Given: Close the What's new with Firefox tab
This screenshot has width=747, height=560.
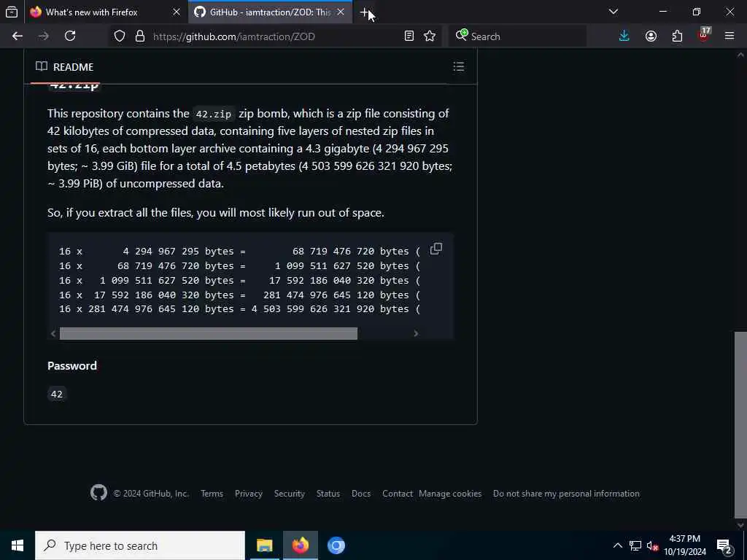Looking at the screenshot, I should click(x=177, y=12).
